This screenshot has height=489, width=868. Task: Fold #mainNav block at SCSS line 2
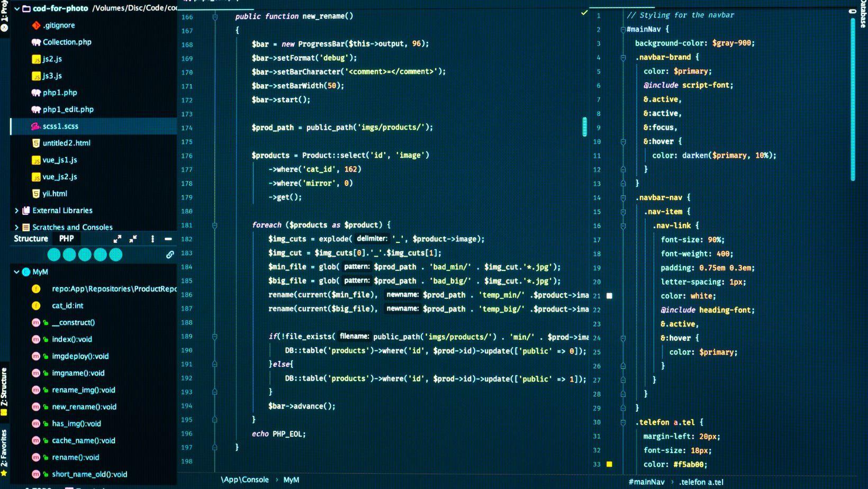point(623,30)
